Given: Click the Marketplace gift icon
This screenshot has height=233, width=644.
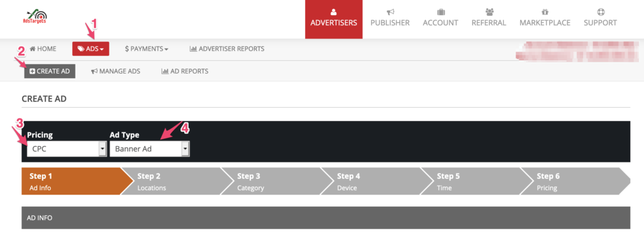Looking at the screenshot, I should point(545,12).
